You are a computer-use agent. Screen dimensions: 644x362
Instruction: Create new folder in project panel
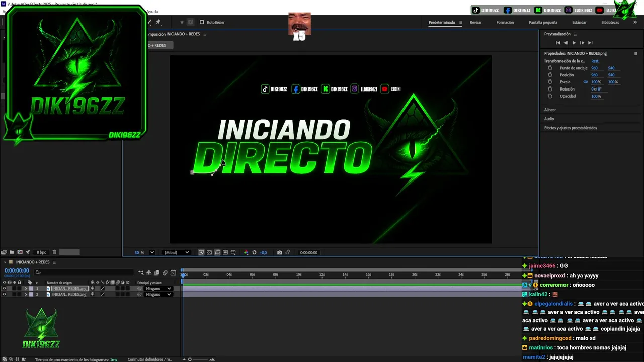click(12, 252)
